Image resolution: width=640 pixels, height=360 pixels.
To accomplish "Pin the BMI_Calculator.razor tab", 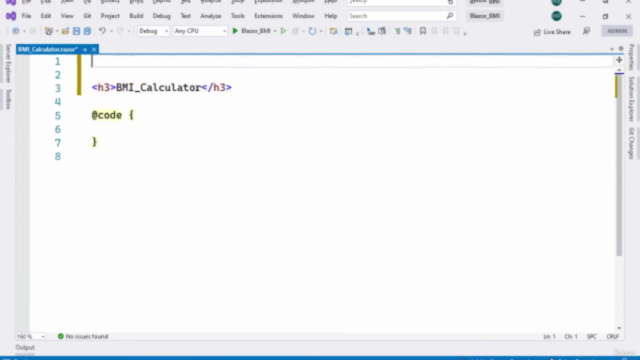I will [85, 49].
